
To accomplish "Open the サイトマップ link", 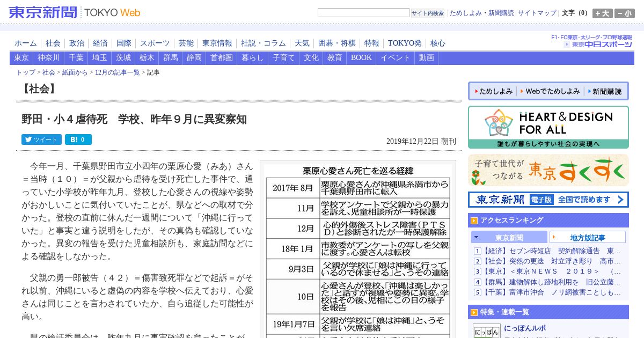I will pyautogui.click(x=537, y=13).
